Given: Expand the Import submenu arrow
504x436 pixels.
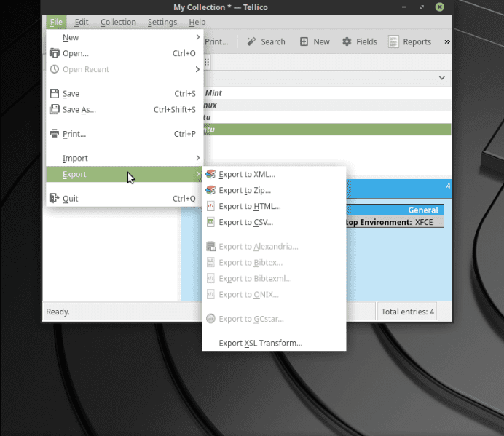Looking at the screenshot, I should pyautogui.click(x=197, y=158).
